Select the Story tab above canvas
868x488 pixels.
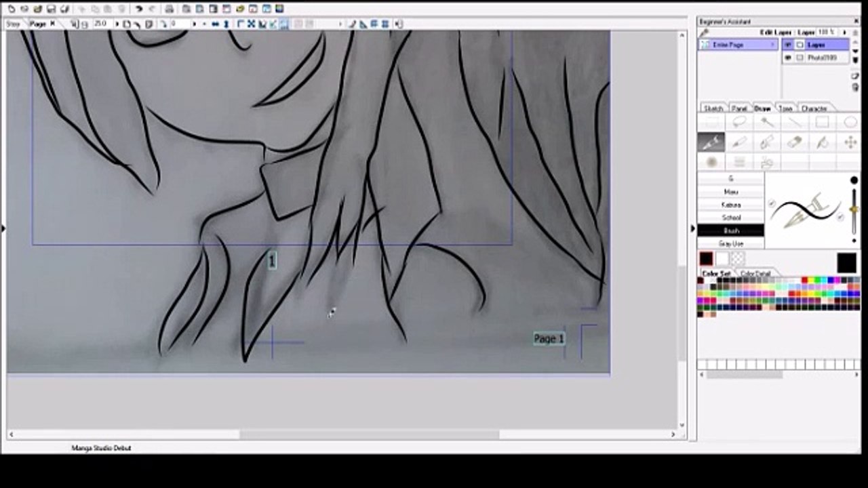point(13,24)
